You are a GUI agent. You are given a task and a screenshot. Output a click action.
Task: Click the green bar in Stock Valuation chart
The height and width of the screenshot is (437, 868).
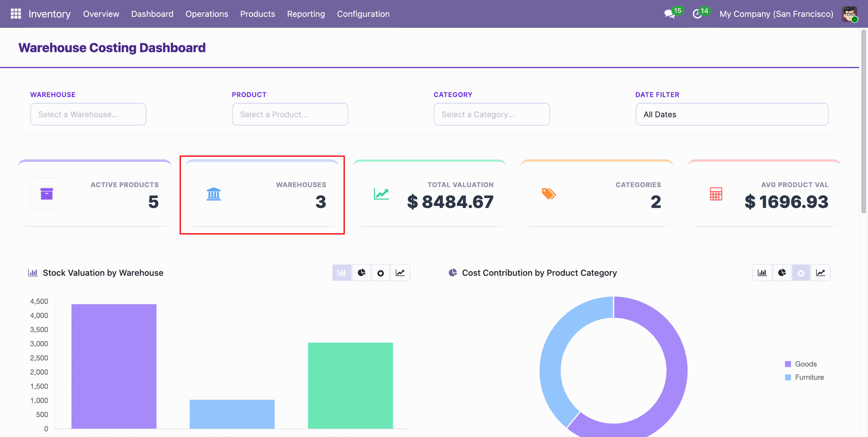[350, 385]
